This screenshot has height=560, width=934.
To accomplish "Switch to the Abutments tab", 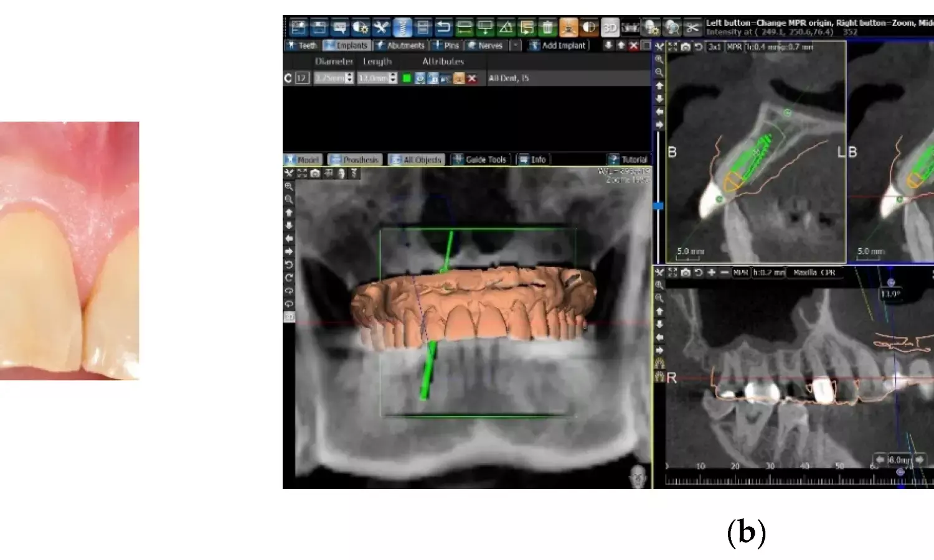I will coord(400,45).
